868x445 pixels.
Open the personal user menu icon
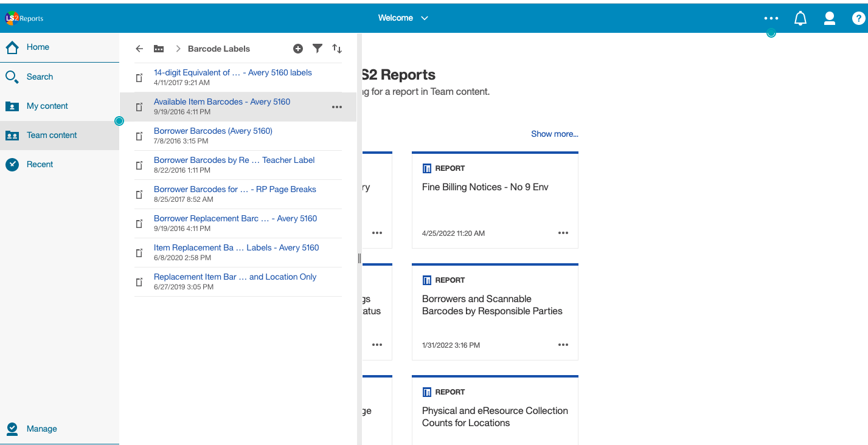(x=830, y=19)
